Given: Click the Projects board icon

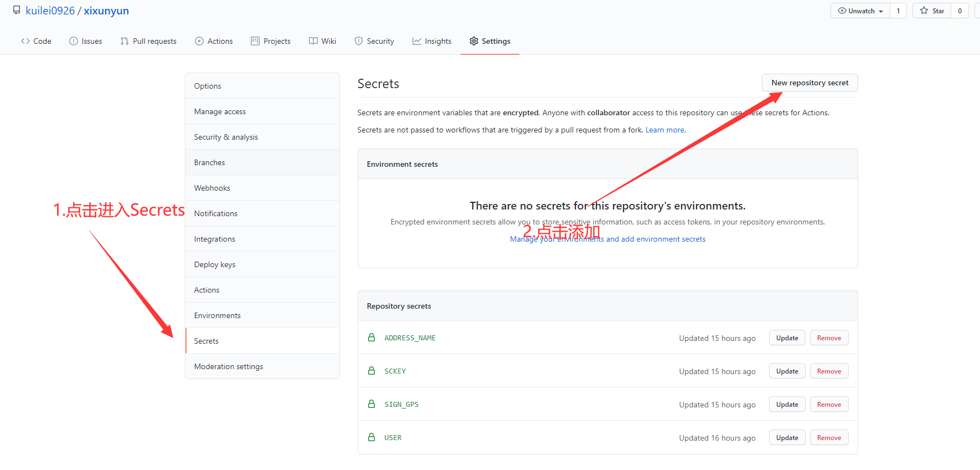Looking at the screenshot, I should click(255, 41).
